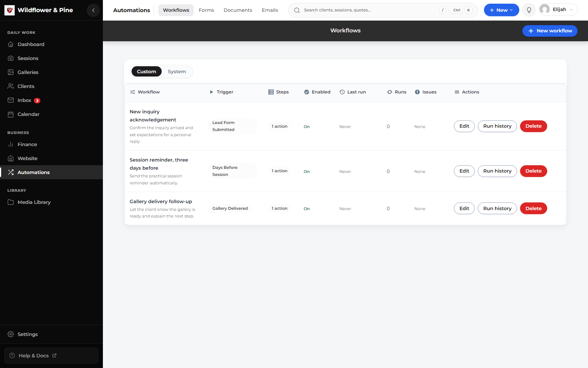Switch to the Emails tab
Image resolution: width=588 pixels, height=368 pixels.
(x=270, y=10)
